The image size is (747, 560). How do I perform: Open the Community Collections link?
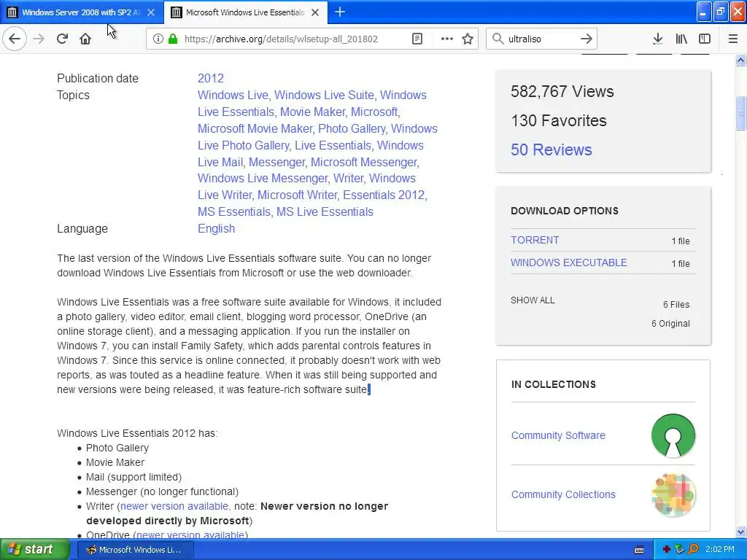(x=563, y=494)
